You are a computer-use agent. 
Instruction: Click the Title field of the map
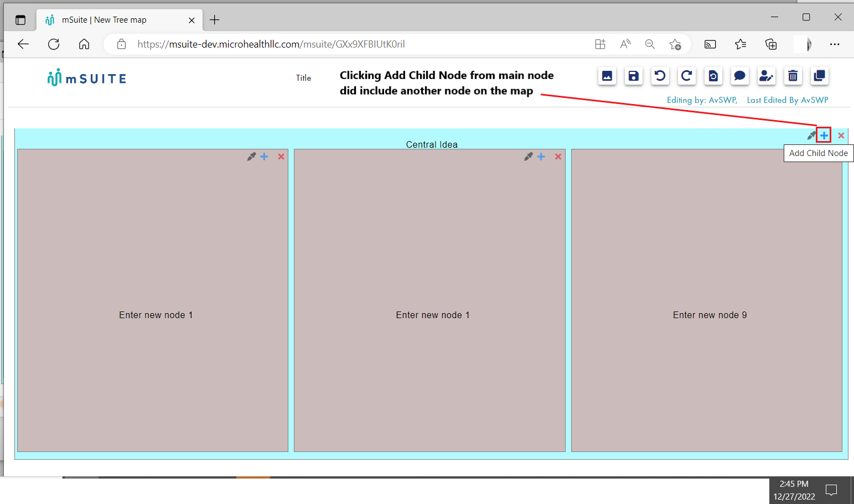click(303, 77)
